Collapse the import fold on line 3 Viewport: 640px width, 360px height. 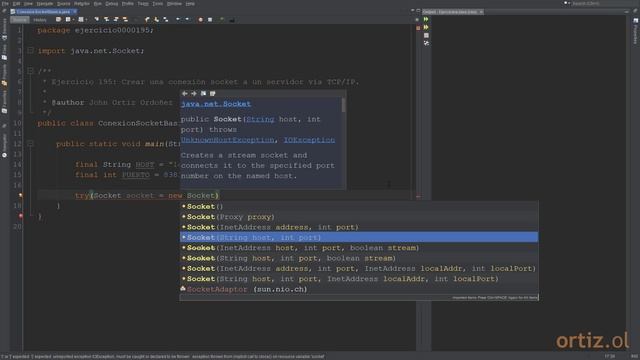30,51
